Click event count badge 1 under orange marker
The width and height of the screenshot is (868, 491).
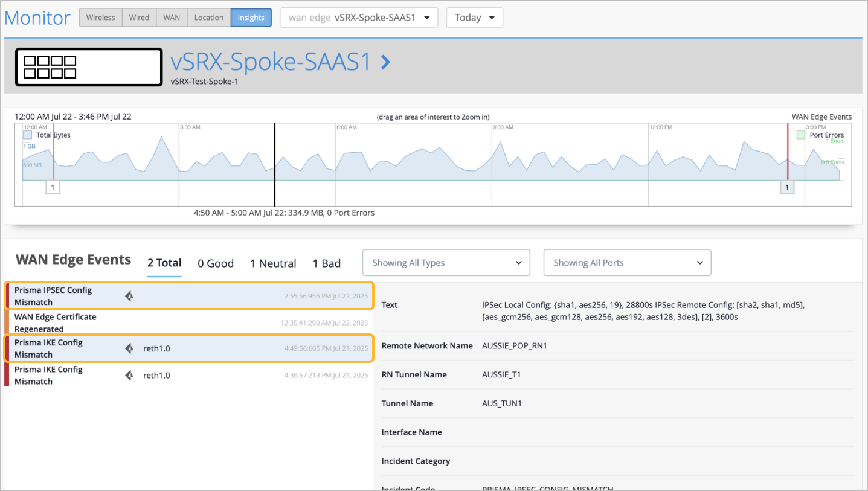pyautogui.click(x=53, y=188)
